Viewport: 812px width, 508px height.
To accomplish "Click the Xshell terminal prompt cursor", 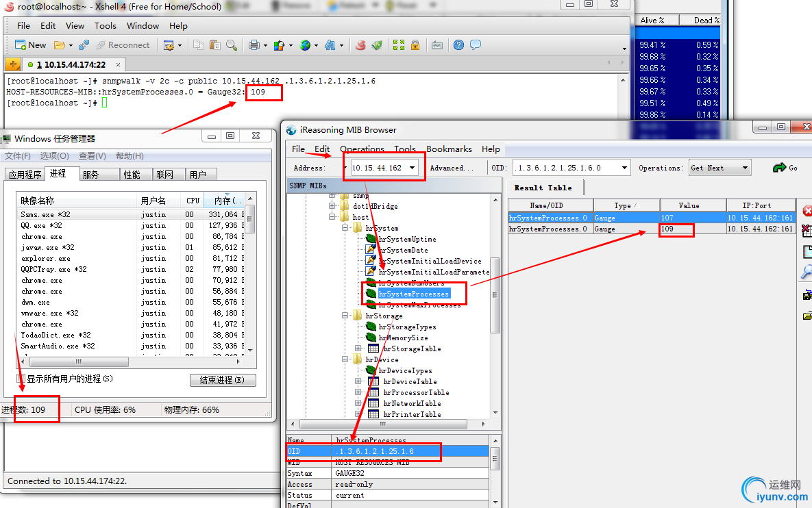I will click(x=105, y=103).
